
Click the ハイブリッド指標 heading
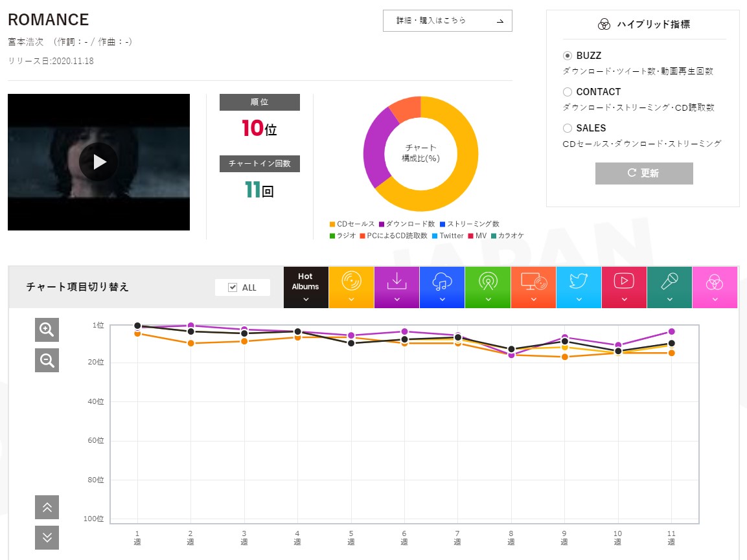(x=653, y=25)
